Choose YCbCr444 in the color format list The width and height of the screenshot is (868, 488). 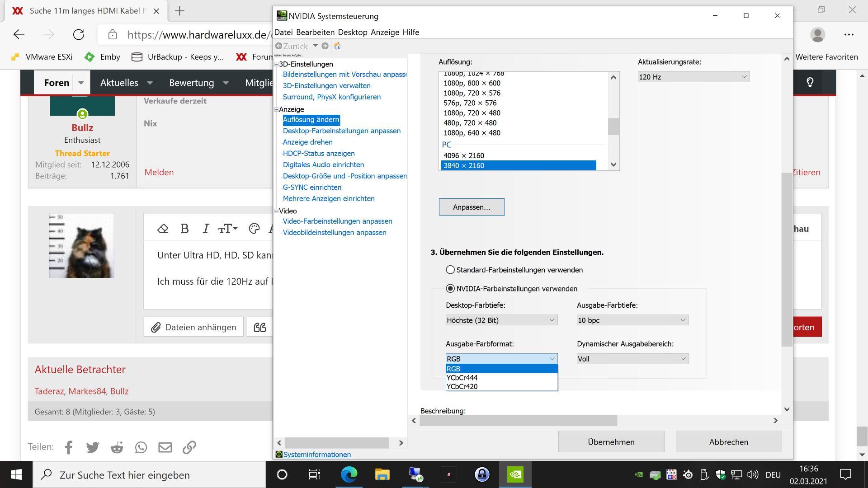pyautogui.click(x=501, y=378)
